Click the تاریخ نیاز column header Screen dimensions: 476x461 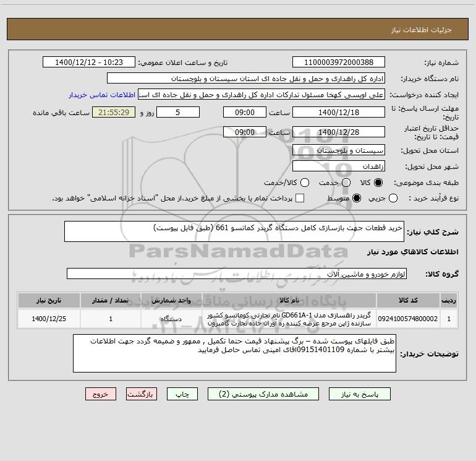point(49,300)
